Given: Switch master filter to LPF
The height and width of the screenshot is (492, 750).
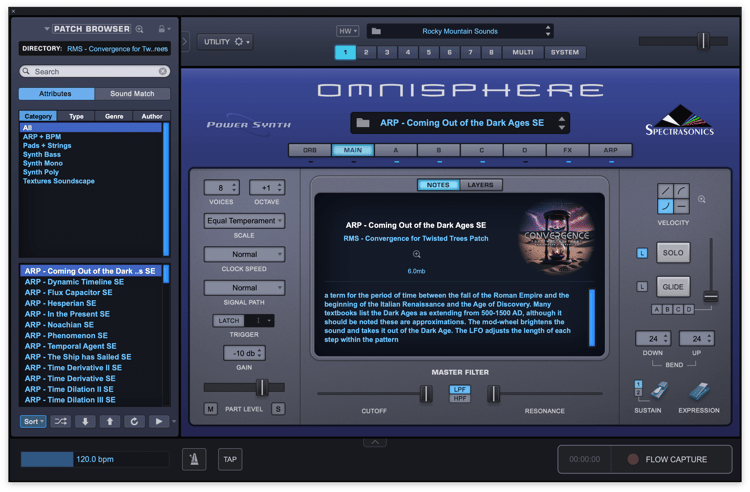Looking at the screenshot, I should (460, 389).
